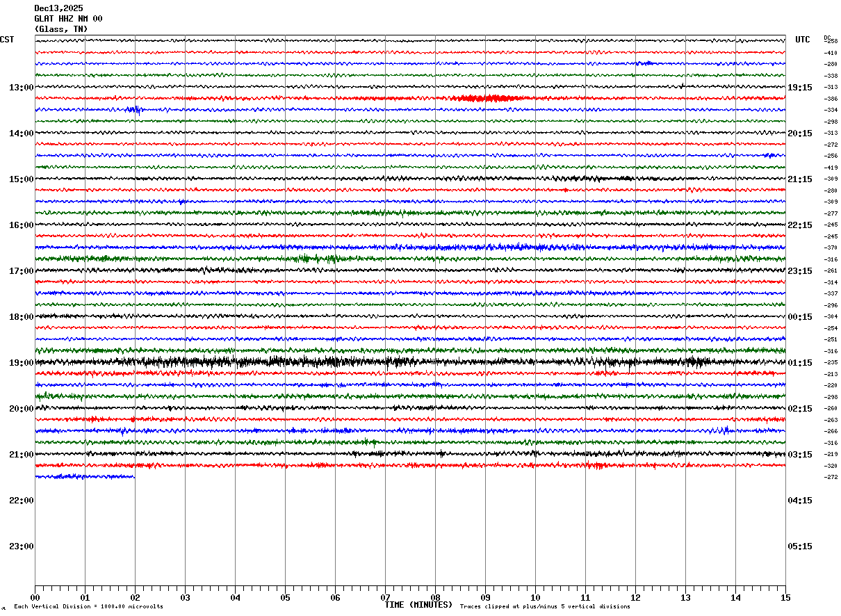The width and height of the screenshot is (841, 616).
Task: Click the 19:15 UTC time label
Action: pos(800,88)
